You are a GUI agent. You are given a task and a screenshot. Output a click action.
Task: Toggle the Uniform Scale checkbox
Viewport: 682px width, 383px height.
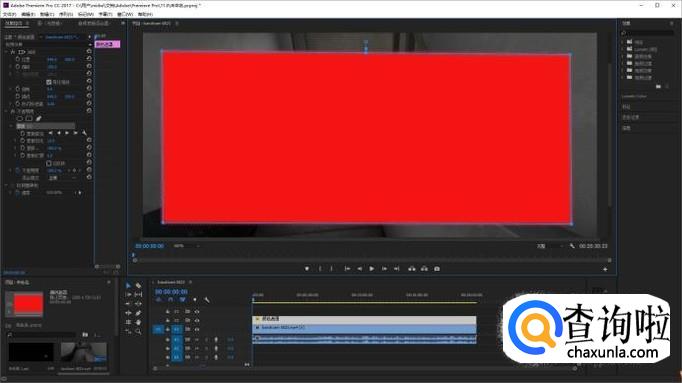tap(49, 82)
